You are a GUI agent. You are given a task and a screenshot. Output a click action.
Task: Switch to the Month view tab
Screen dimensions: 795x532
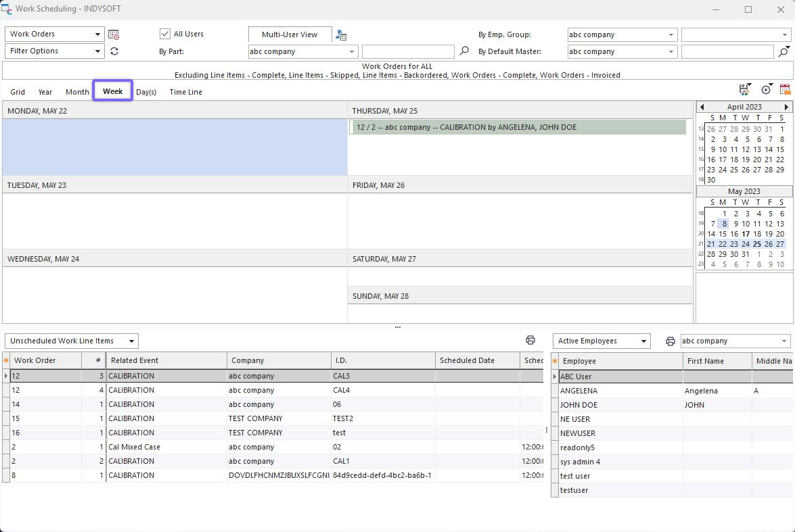(x=77, y=92)
